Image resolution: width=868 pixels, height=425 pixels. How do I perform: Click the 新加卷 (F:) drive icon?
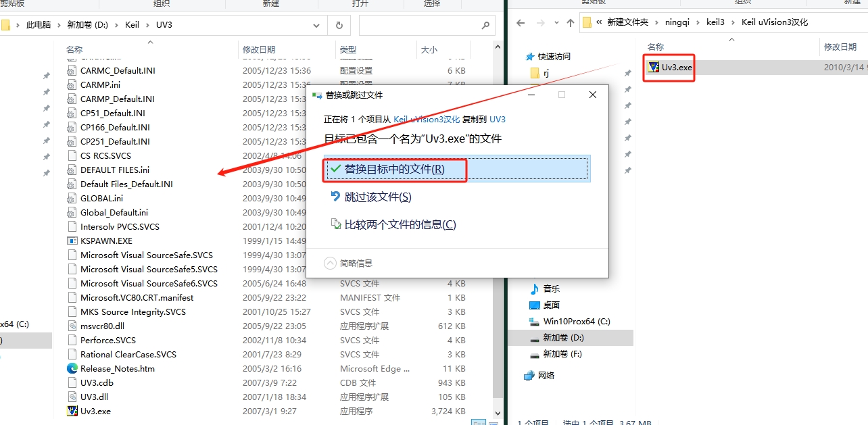535,354
